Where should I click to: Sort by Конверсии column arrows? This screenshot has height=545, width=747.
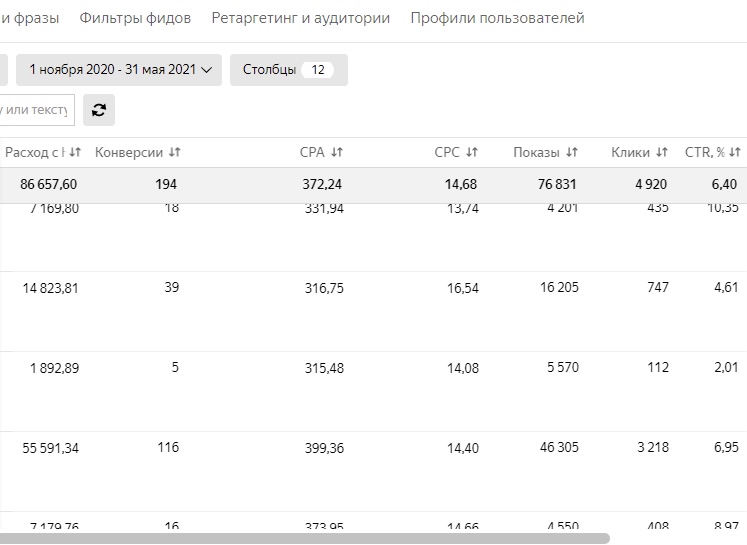coord(175,152)
